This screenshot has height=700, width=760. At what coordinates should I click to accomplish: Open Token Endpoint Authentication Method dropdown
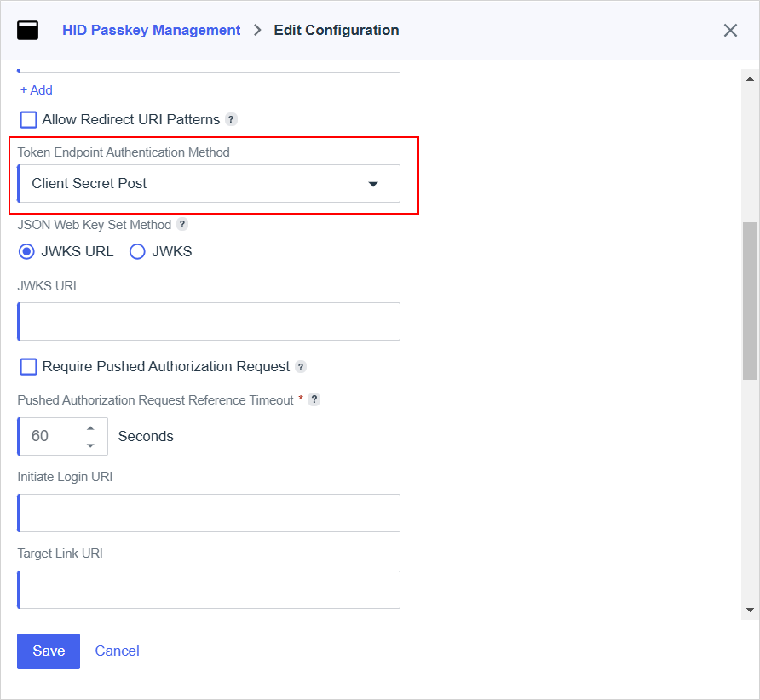pos(209,184)
